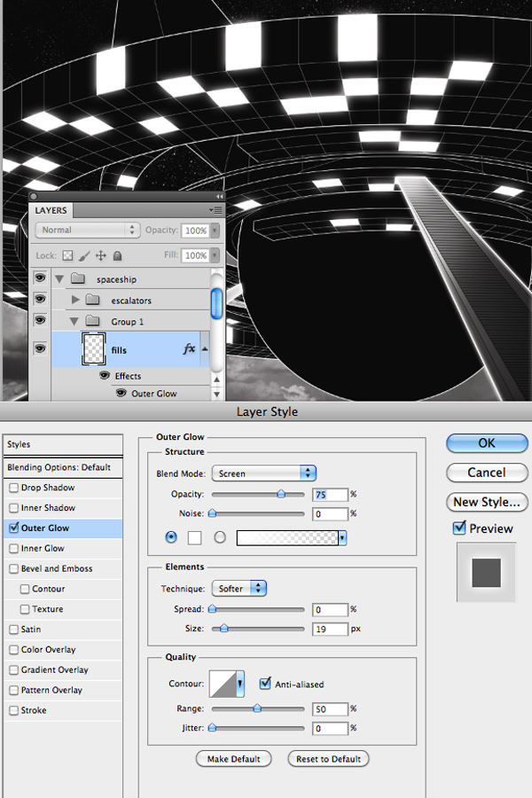Screen dimensions: 532x798
Task: Click the fx icon on fills layer
Action: click(x=189, y=348)
